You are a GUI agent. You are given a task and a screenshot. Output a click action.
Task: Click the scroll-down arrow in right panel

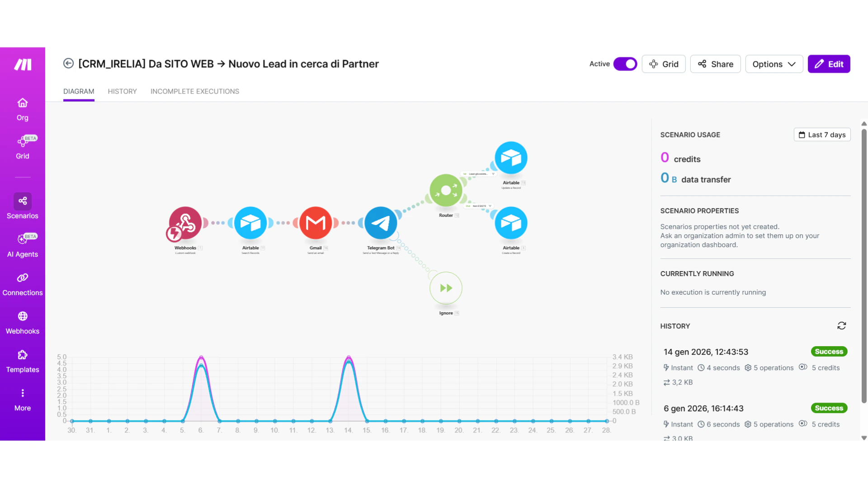click(864, 437)
